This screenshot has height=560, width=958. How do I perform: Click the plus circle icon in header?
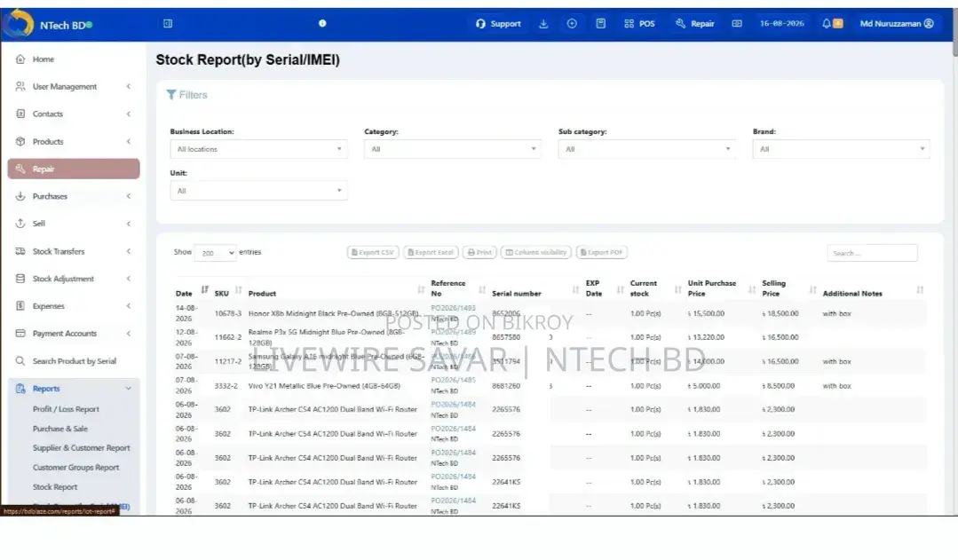(572, 24)
